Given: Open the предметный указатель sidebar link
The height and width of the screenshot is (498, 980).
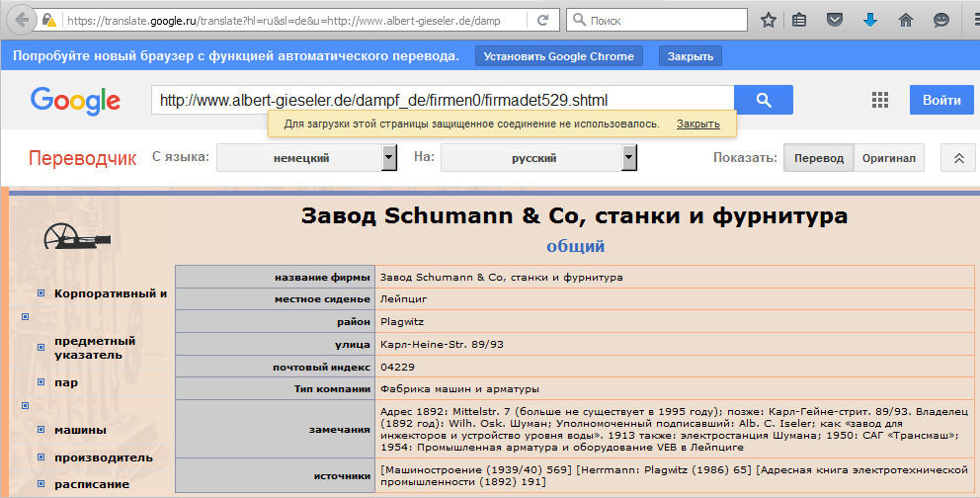Looking at the screenshot, I should coord(95,348).
